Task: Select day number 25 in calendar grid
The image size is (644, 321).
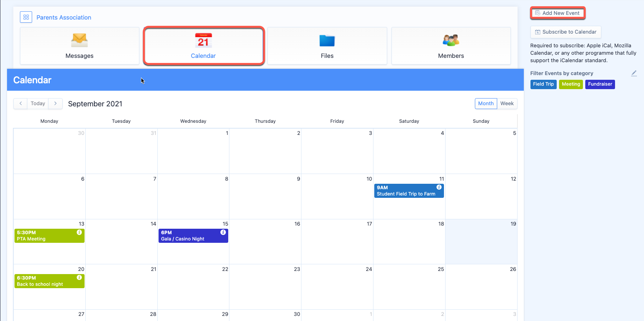Action: point(441,269)
